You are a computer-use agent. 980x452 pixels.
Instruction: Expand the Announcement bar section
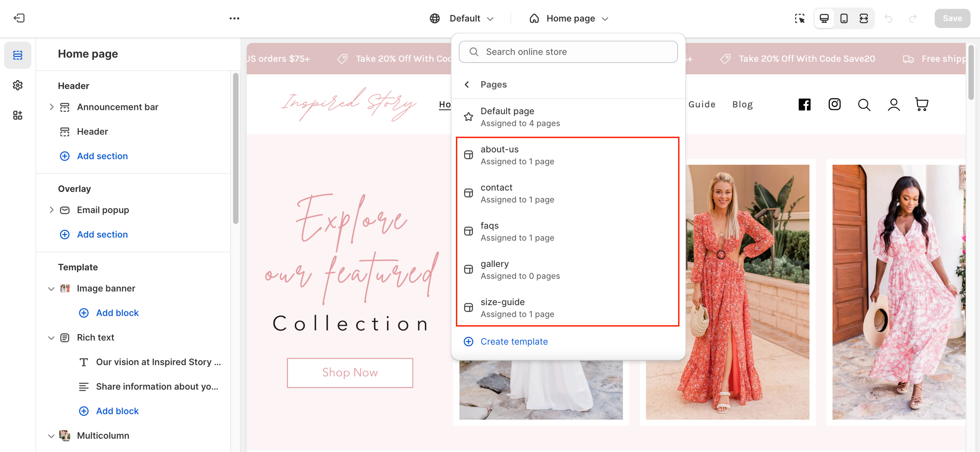click(x=51, y=107)
